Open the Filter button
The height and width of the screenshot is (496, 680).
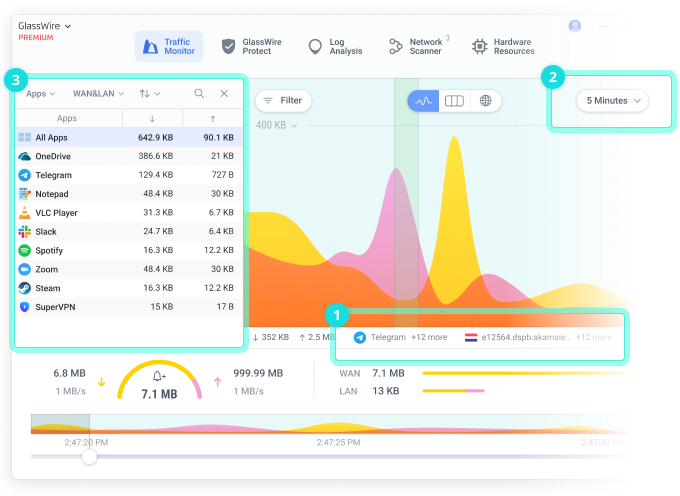click(284, 101)
